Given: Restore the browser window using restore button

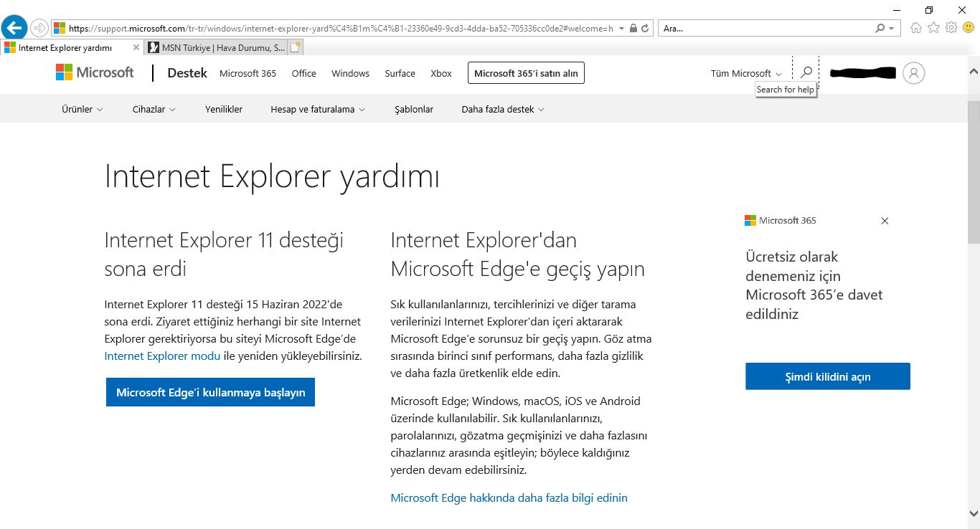Looking at the screenshot, I should [x=929, y=9].
